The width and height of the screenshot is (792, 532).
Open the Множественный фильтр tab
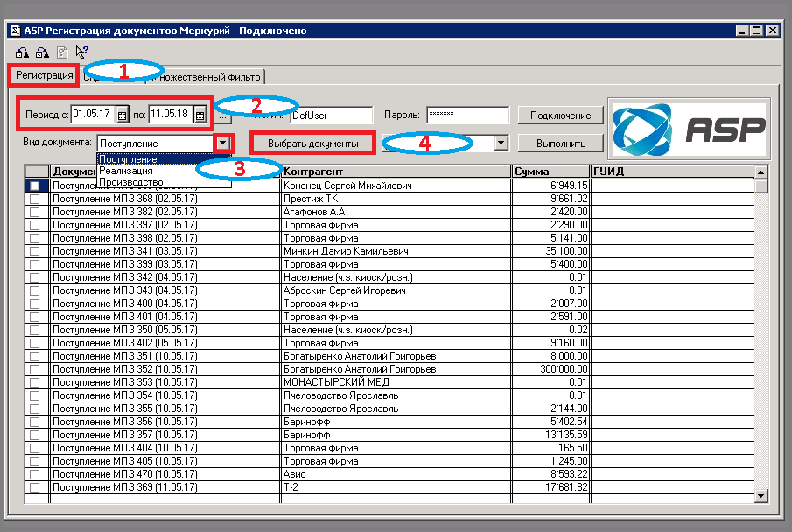[206, 77]
